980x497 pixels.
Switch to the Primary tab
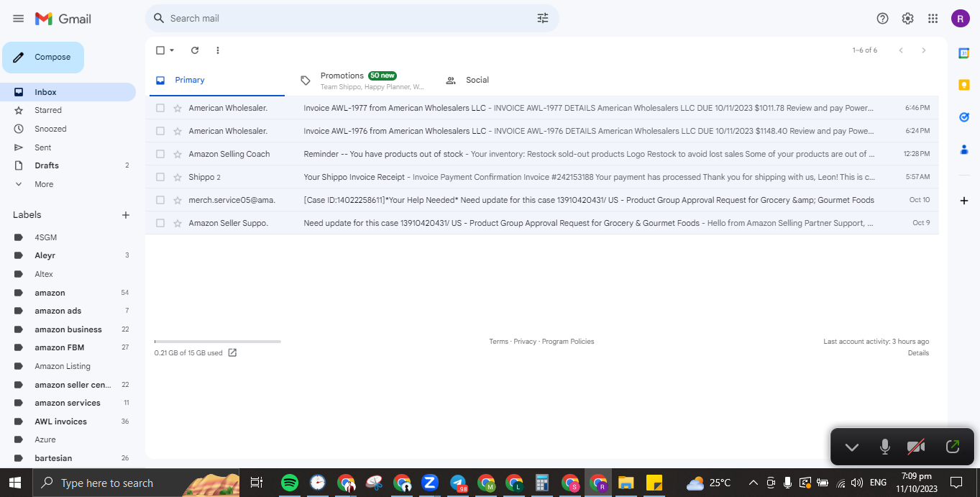coord(217,80)
